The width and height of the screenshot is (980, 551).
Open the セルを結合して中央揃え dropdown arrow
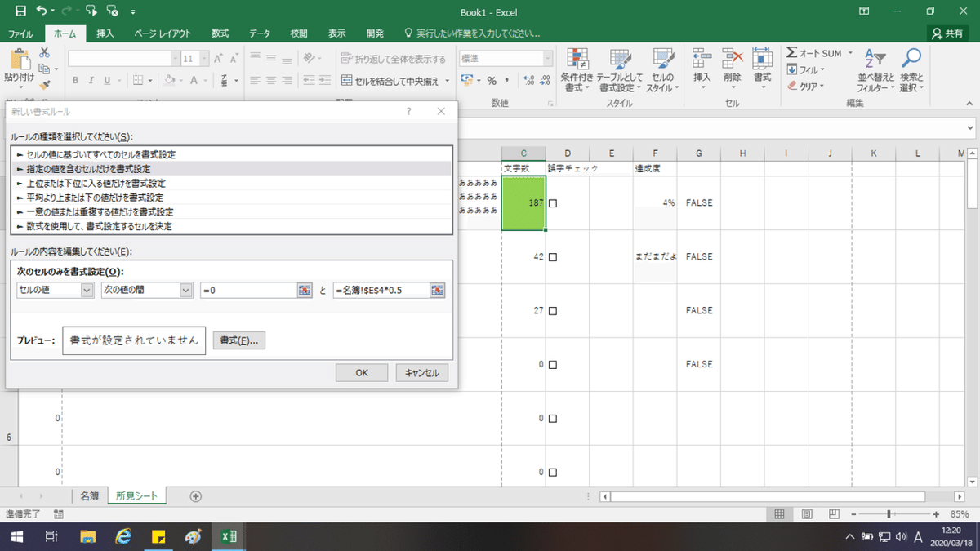coord(448,81)
